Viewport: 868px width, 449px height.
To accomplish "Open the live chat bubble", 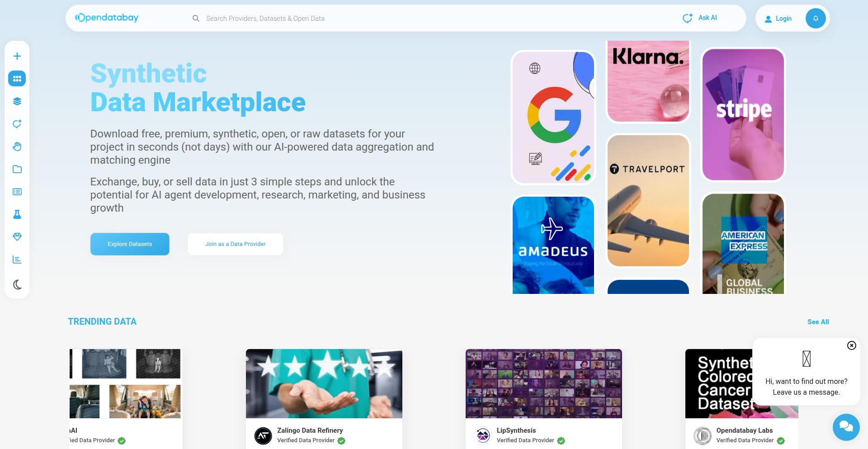I will (846, 427).
